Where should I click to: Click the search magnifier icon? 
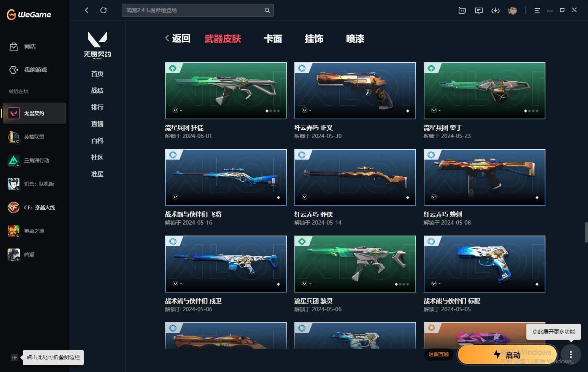pyautogui.click(x=267, y=10)
